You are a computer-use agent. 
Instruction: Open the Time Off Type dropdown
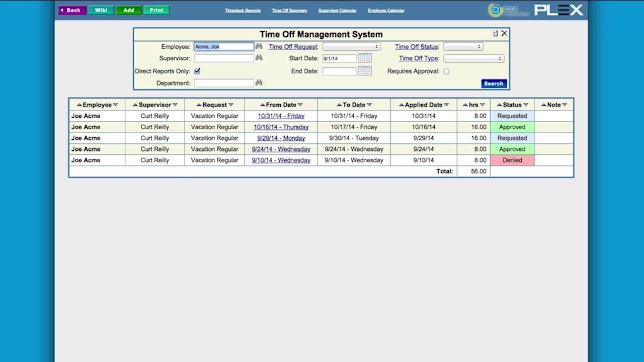pos(473,58)
